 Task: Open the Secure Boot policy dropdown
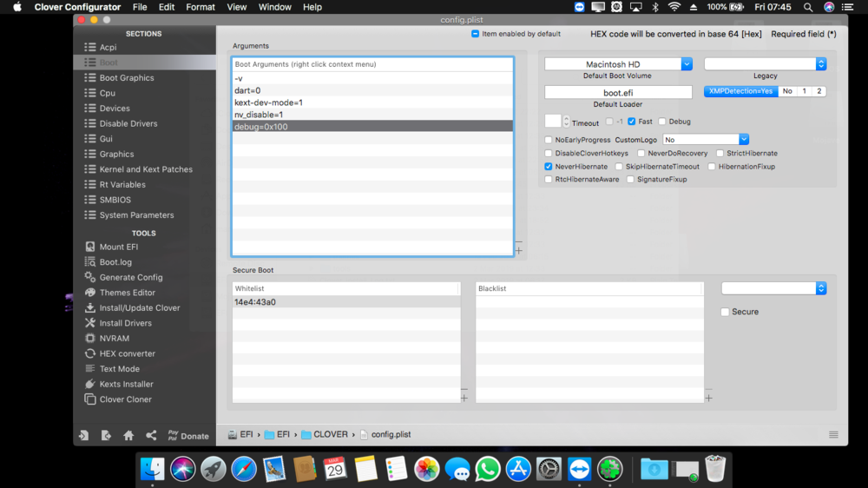[x=821, y=288]
